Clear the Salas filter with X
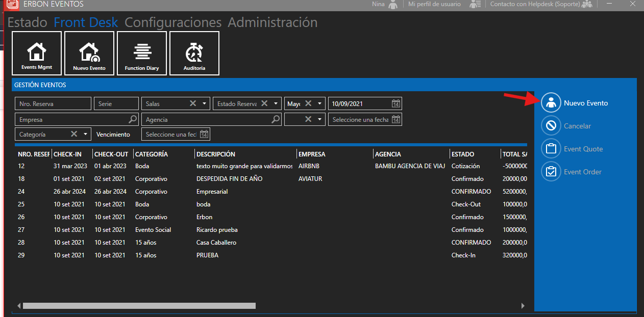Viewport: 644px width, 317px height. pyautogui.click(x=193, y=103)
